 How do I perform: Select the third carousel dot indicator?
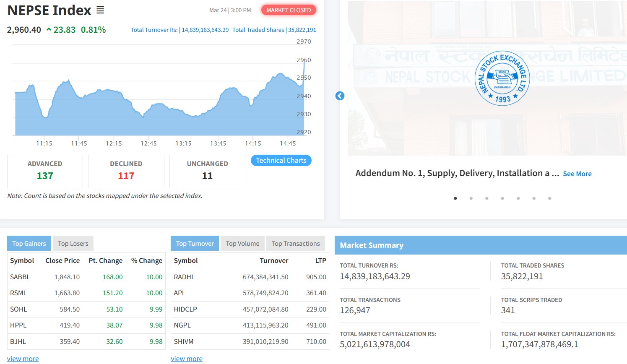point(487,198)
